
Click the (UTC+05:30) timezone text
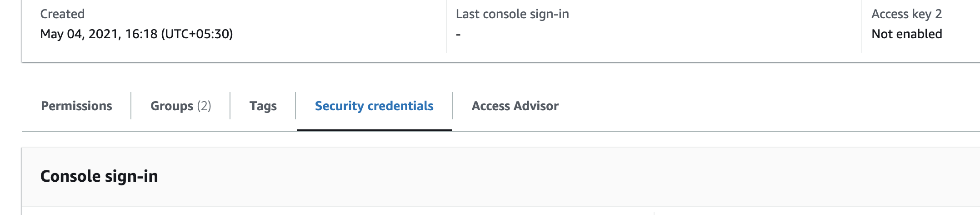tap(197, 34)
